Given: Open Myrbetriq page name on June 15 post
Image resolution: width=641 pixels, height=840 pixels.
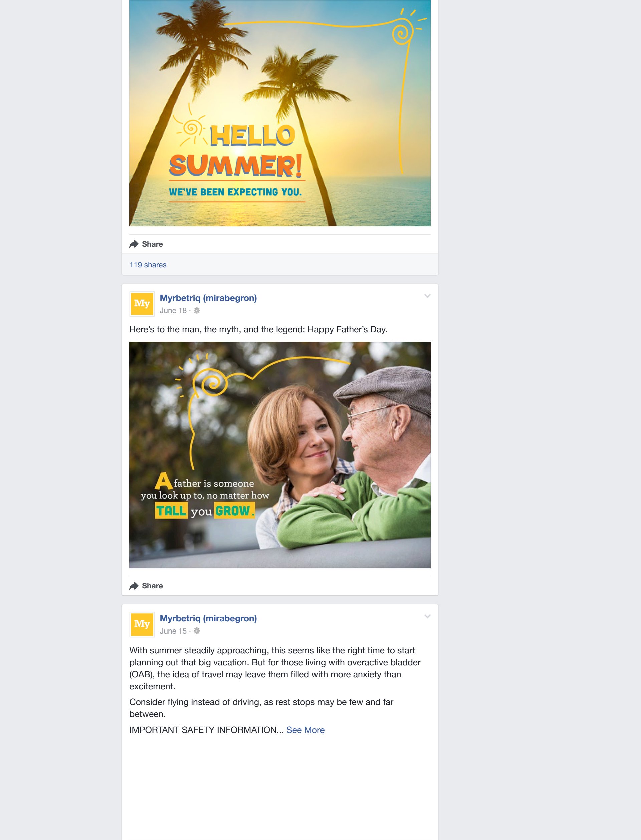Looking at the screenshot, I should (x=208, y=618).
